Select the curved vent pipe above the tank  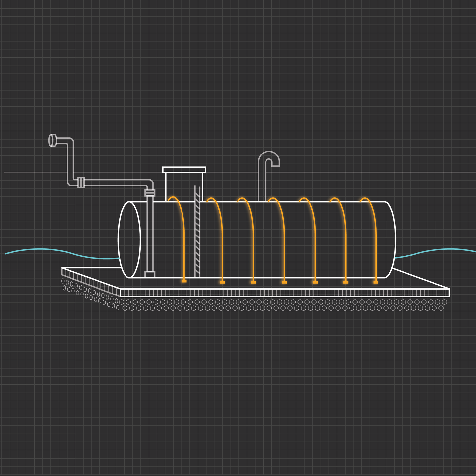(x=268, y=176)
